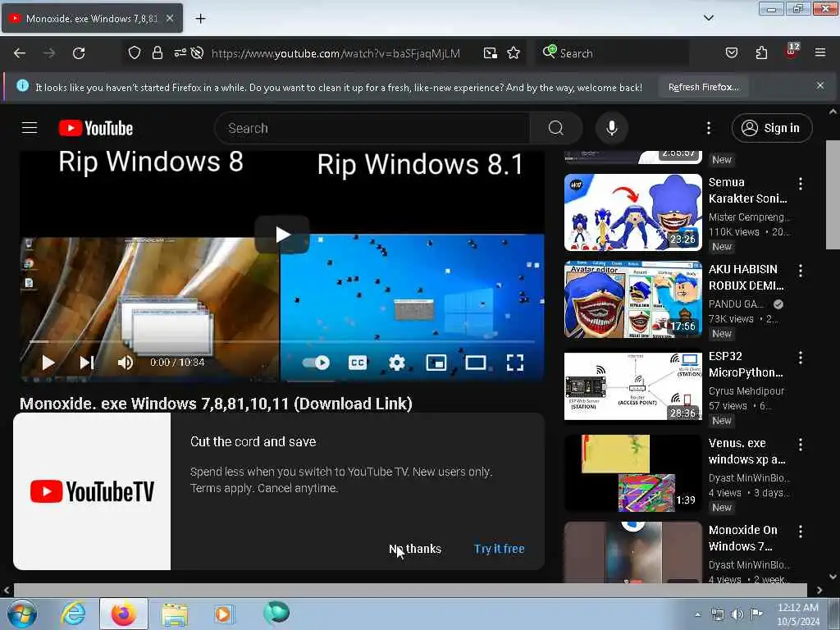
Task: Open more options for Monoxide On Windows 7 video
Action: 801,531
